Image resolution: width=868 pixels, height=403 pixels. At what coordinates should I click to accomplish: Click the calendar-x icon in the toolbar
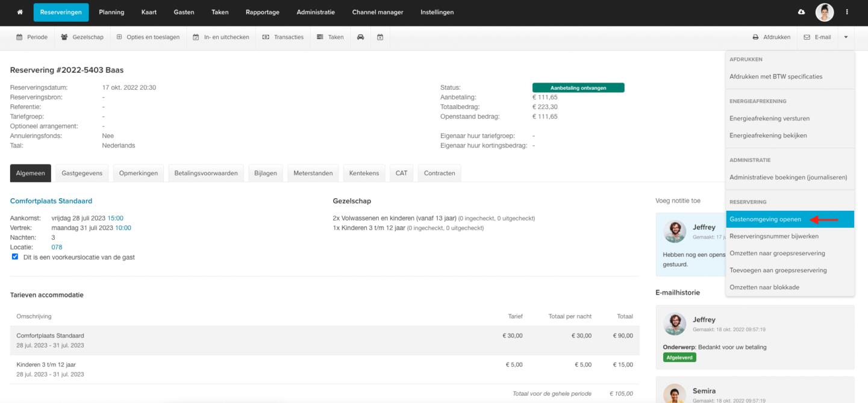point(380,37)
